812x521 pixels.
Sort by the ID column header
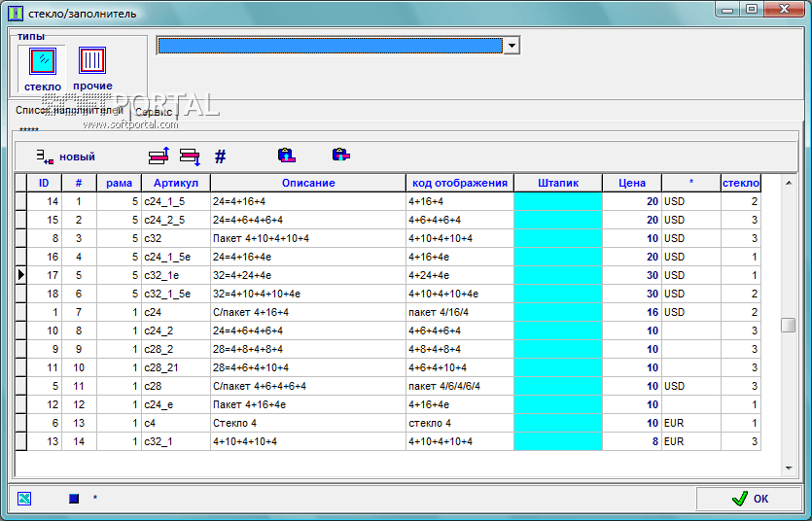pyautogui.click(x=44, y=183)
